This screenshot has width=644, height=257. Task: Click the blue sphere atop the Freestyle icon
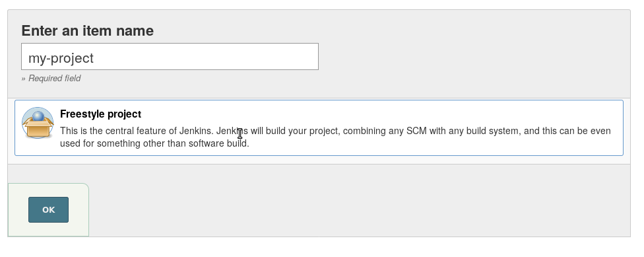38,116
